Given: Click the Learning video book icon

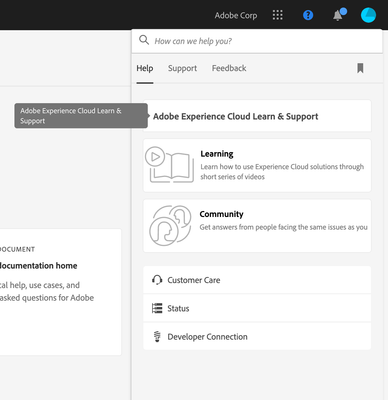Looking at the screenshot, I should pos(169,165).
